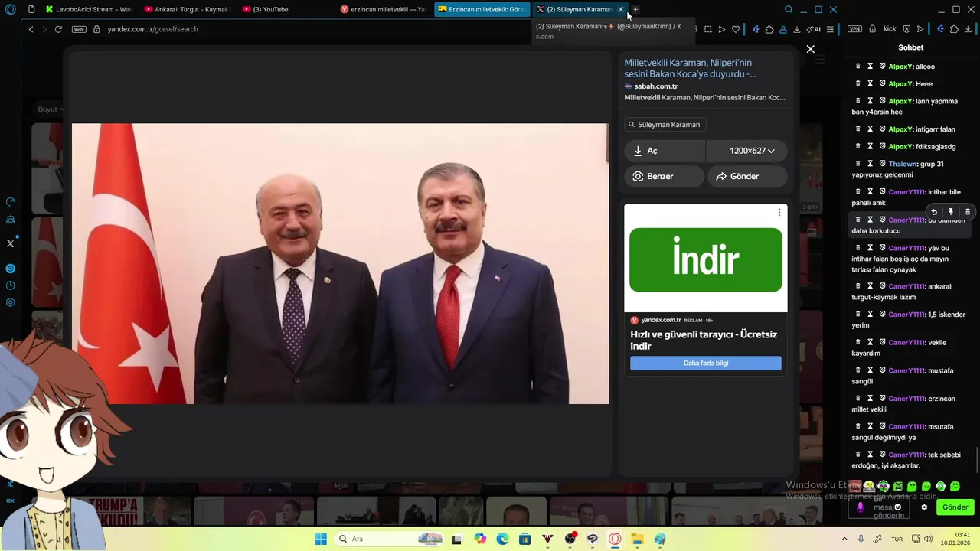Open Copilot from the taskbar
This screenshot has width=980, height=551.
pyautogui.click(x=480, y=539)
